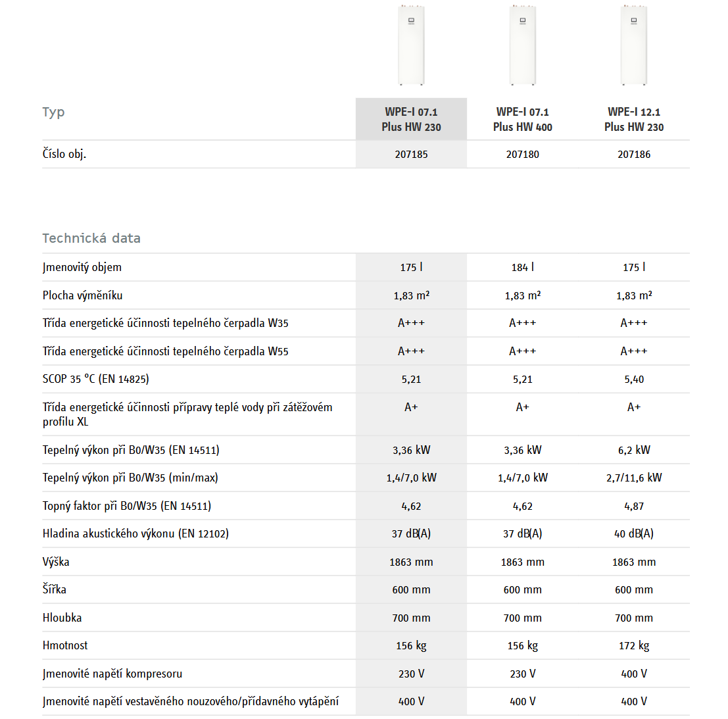The image size is (728, 719).
Task: Click order number 207185
Action: pos(411,155)
